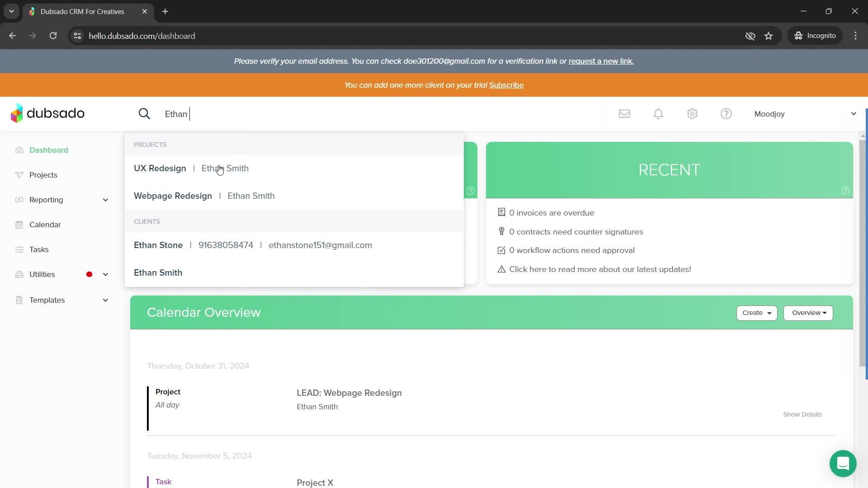Screen dimensions: 868x488
Task: Click the workflow approval checkbox icon
Action: pyautogui.click(x=501, y=250)
